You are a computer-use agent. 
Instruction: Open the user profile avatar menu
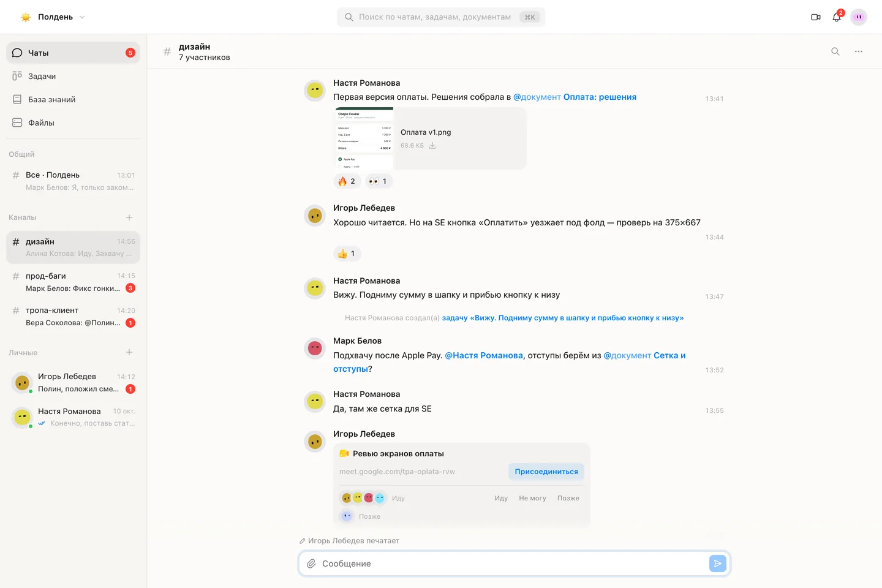(859, 17)
